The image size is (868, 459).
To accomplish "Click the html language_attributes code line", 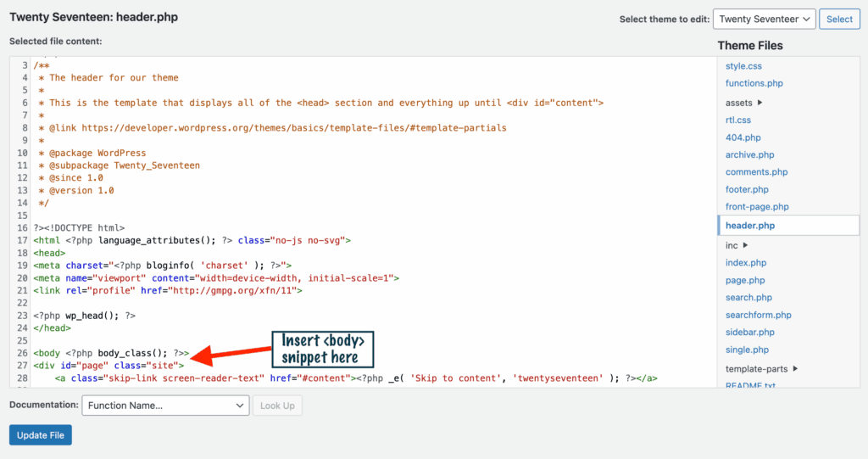I will click(192, 241).
